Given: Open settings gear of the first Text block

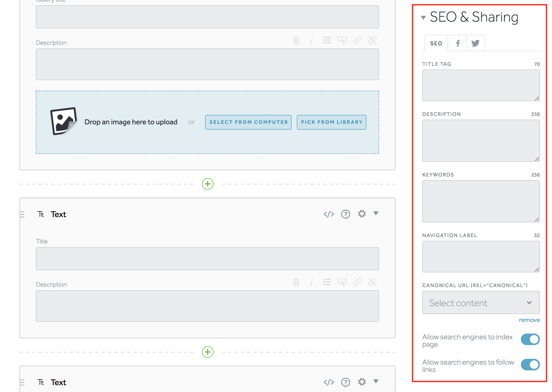Looking at the screenshot, I should click(362, 214).
